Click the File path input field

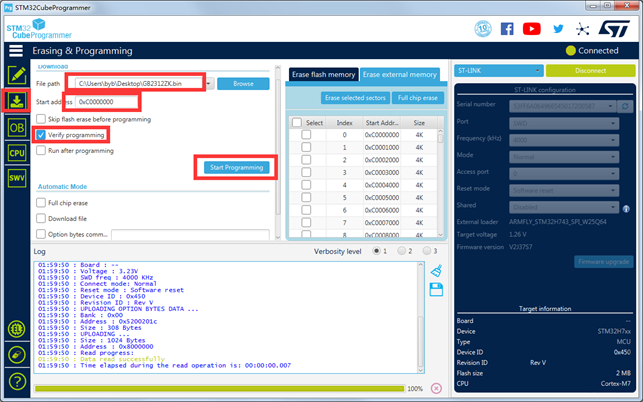click(140, 84)
